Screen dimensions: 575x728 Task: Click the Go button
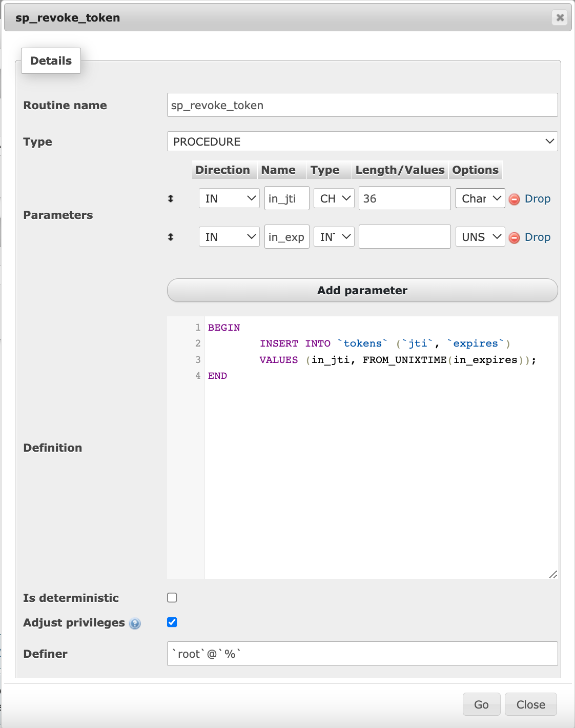click(x=481, y=704)
